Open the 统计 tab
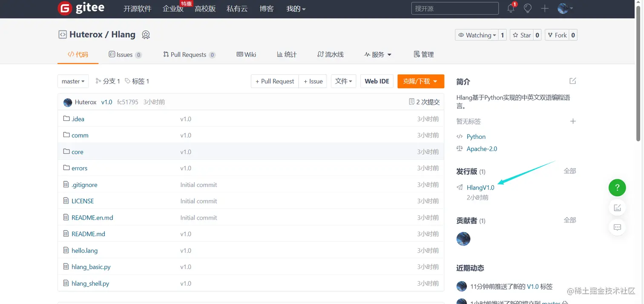This screenshot has width=644, height=304. coord(287,54)
